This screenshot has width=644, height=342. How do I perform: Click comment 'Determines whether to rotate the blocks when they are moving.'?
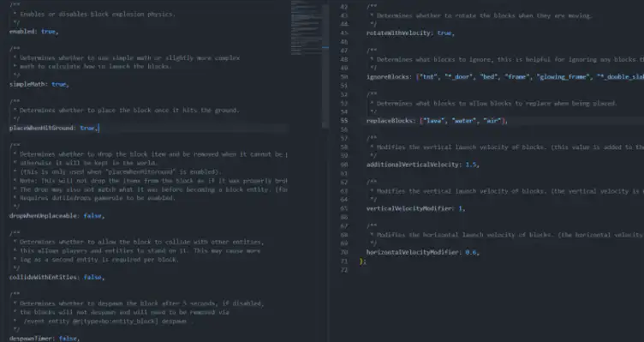pyautogui.click(x=484, y=15)
